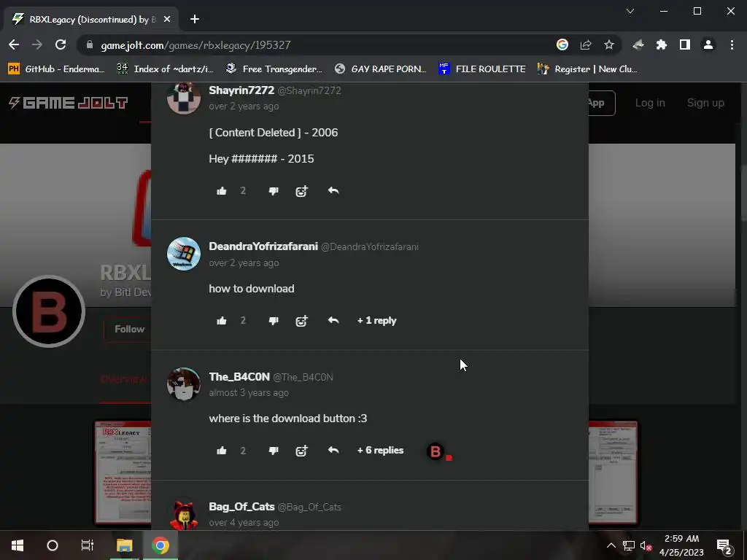Open the Index of ~dartz bookmark

[x=165, y=69]
